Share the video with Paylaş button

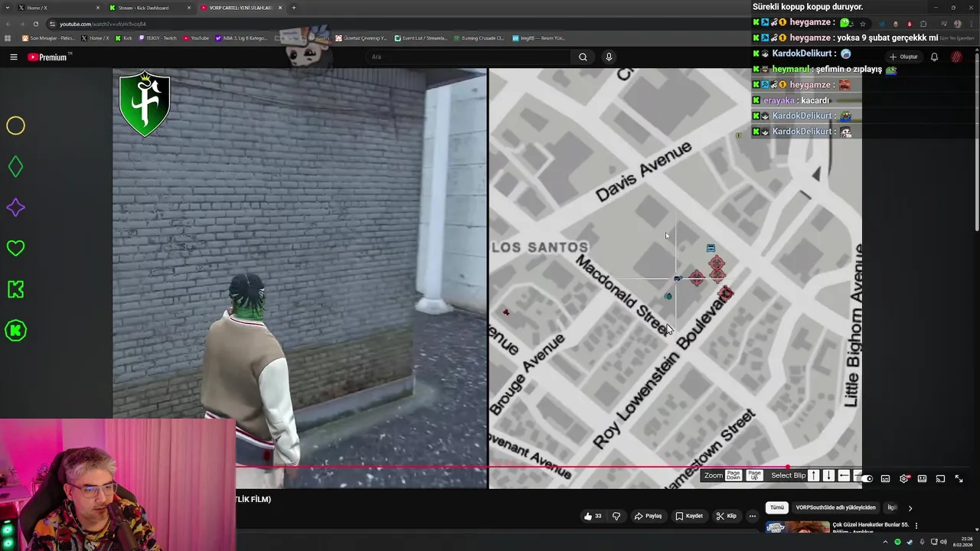[648, 516]
